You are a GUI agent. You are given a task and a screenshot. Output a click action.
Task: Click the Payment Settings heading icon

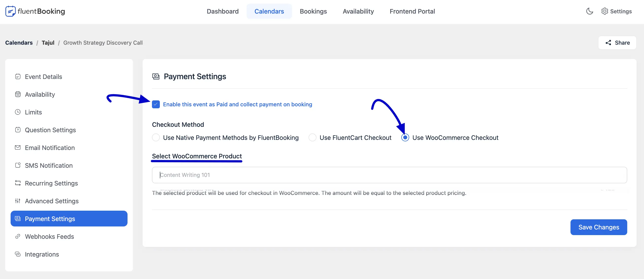[x=156, y=76]
